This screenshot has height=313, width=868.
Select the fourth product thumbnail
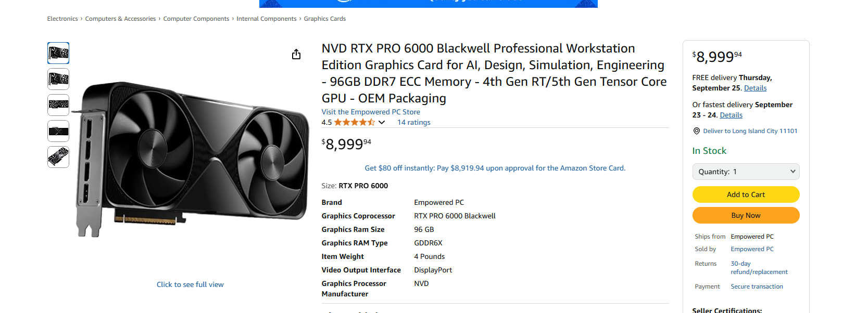tap(58, 131)
